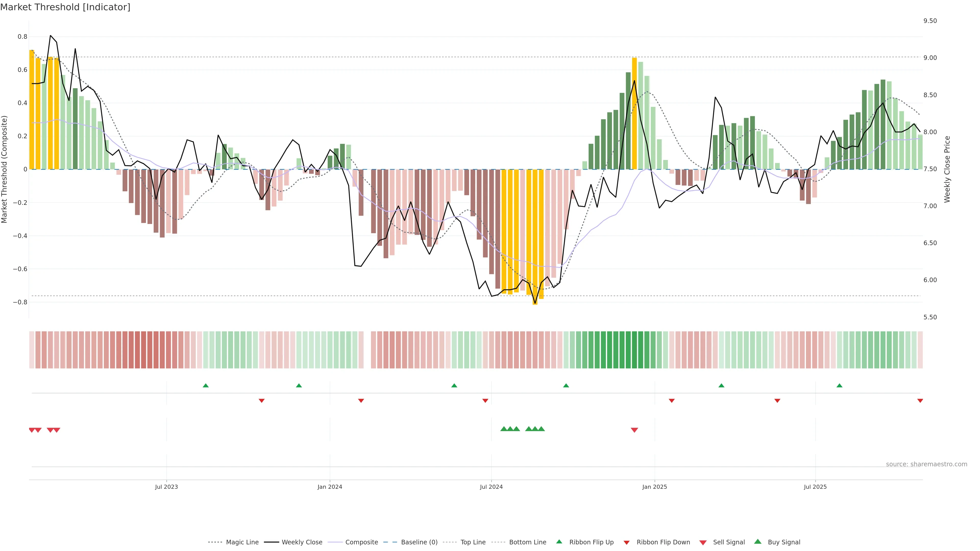Image resolution: width=980 pixels, height=551 pixels.
Task: Click the source: sharemaestro.com text
Action: click(x=926, y=464)
